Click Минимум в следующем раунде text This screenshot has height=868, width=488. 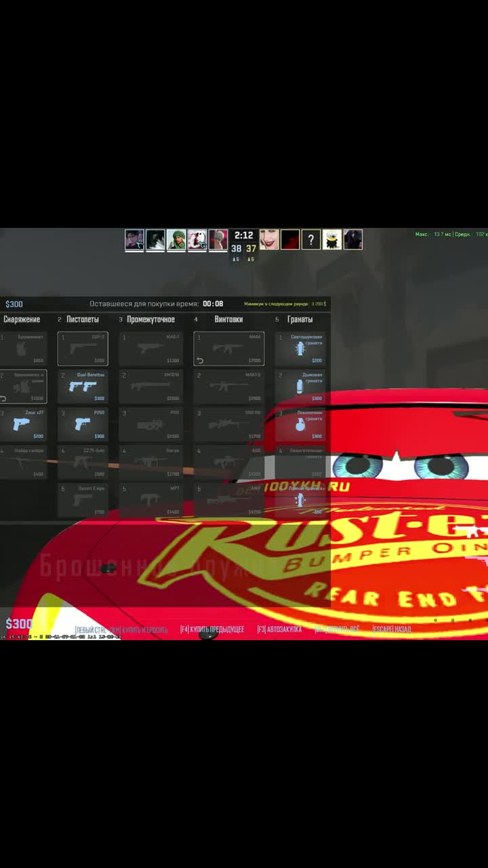pyautogui.click(x=285, y=304)
